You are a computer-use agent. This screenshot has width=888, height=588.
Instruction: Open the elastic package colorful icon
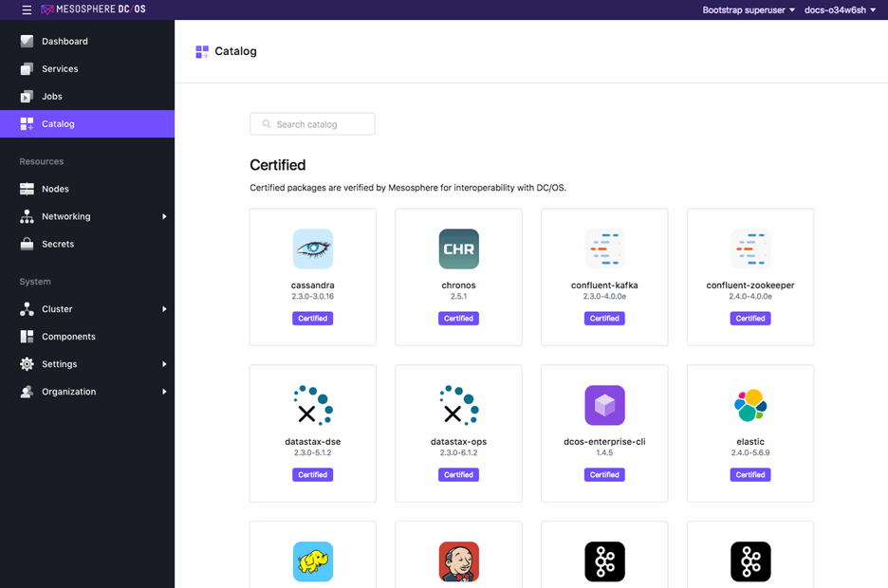[x=750, y=405]
